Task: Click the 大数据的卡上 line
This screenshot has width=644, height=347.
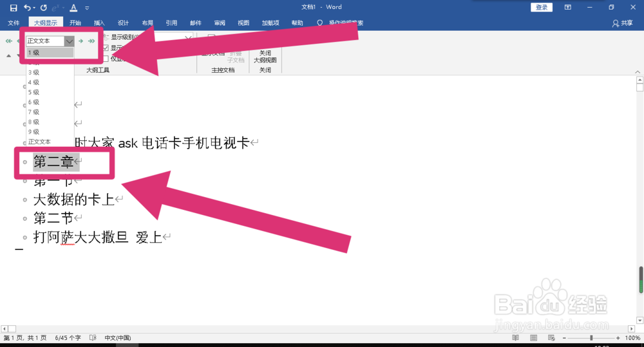Action: 74,200
